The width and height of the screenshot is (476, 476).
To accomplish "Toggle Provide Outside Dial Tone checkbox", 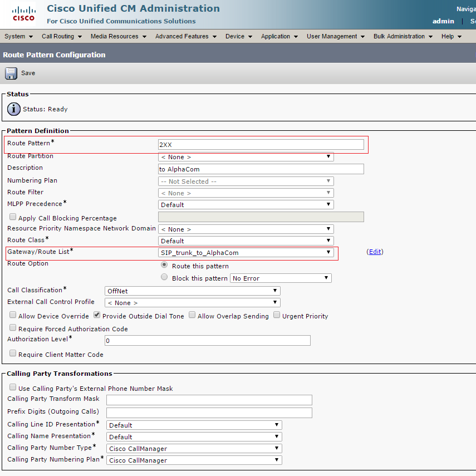I will point(97,315).
